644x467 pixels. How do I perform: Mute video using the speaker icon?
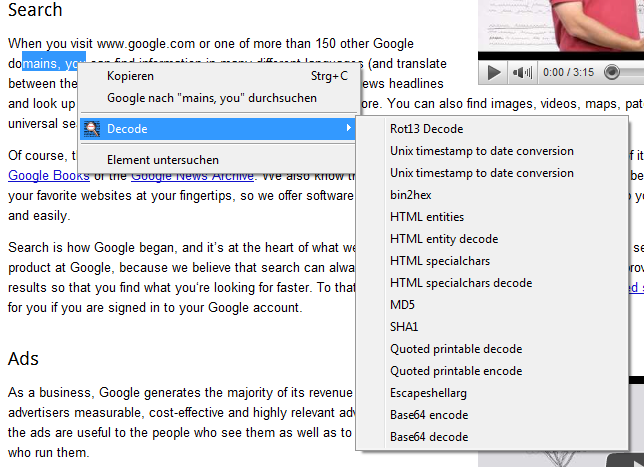click(522, 73)
